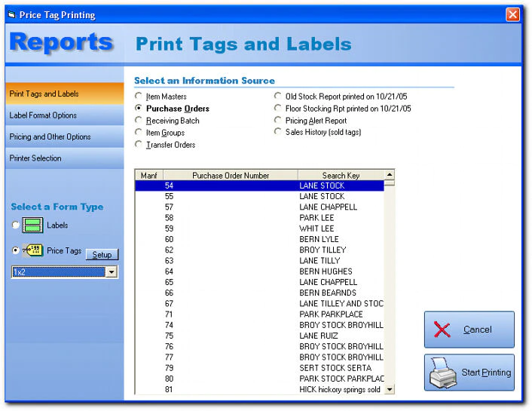Viewport: 532px width, 411px height.
Task: Sort by the Search Key column header
Action: (x=341, y=175)
